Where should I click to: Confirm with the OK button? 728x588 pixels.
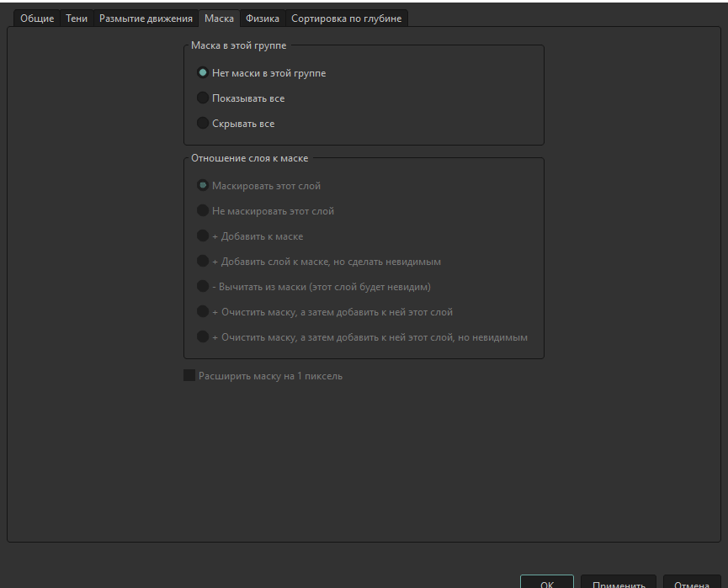click(x=547, y=582)
